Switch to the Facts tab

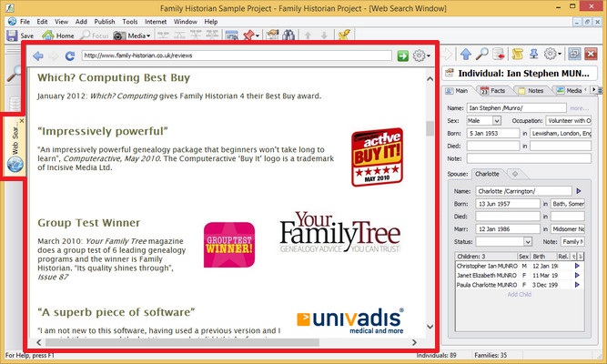493,91
